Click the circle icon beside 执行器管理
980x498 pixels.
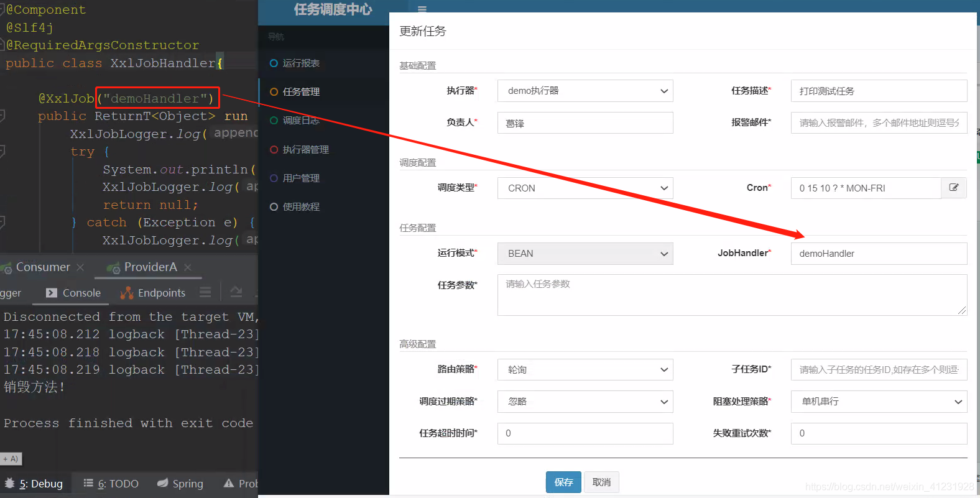(274, 150)
